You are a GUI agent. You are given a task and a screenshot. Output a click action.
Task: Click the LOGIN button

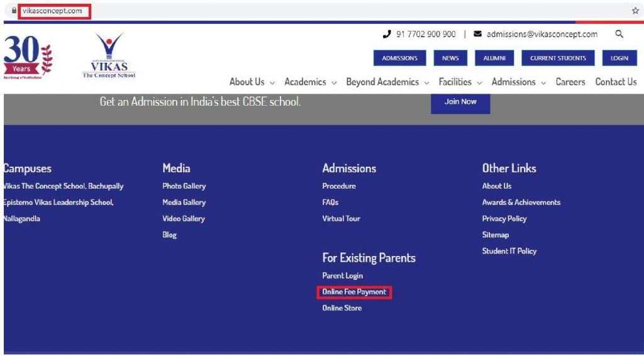tap(619, 58)
